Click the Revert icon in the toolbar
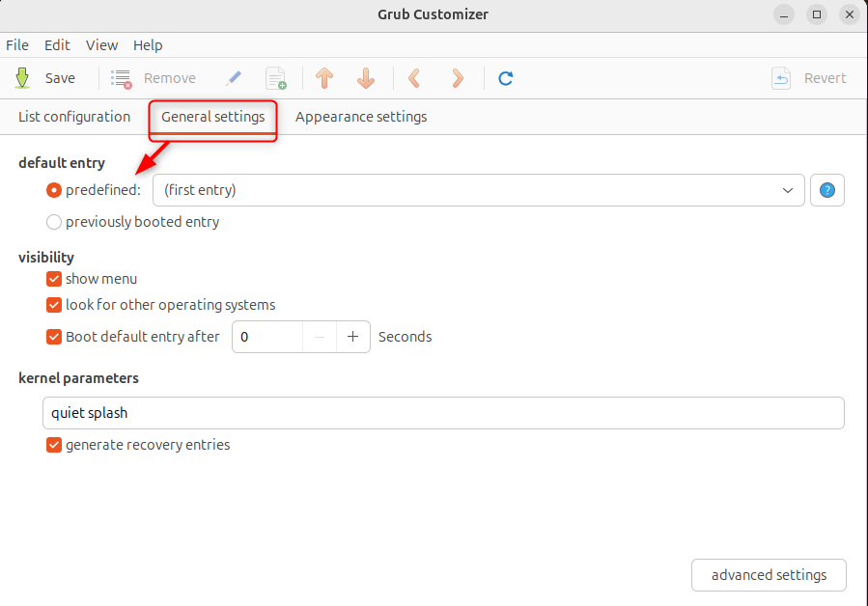The height and width of the screenshot is (606, 868). pyautogui.click(x=781, y=78)
